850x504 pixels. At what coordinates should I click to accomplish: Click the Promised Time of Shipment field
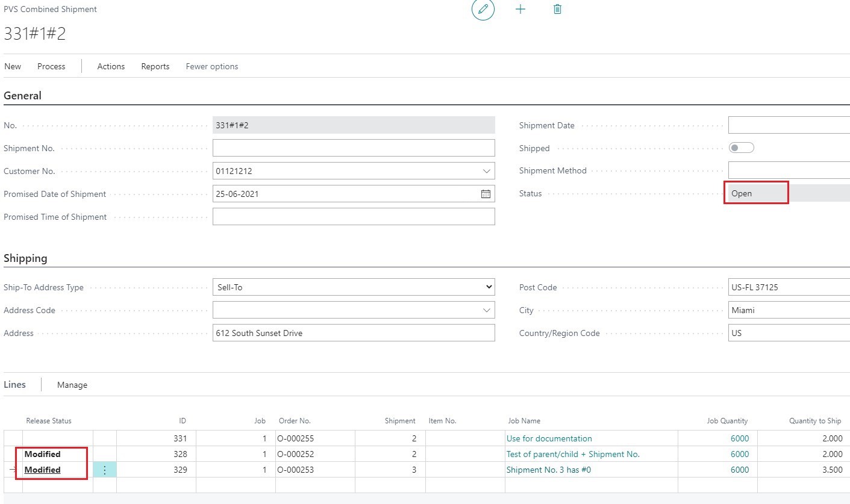(354, 217)
